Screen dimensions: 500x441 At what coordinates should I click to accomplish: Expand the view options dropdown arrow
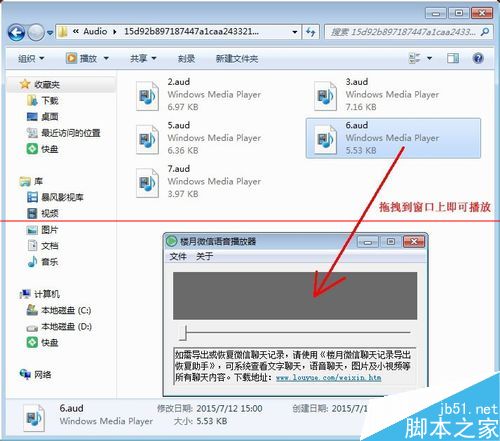coord(429,58)
